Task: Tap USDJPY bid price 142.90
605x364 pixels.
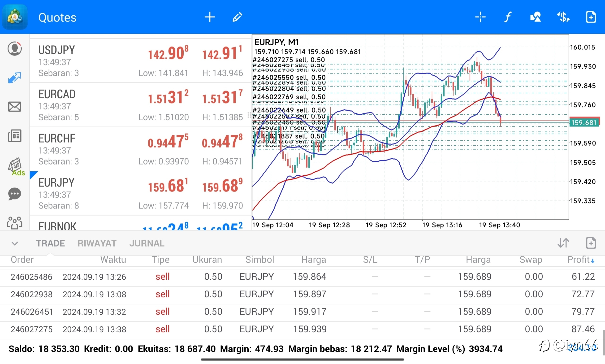Action: [x=168, y=53]
